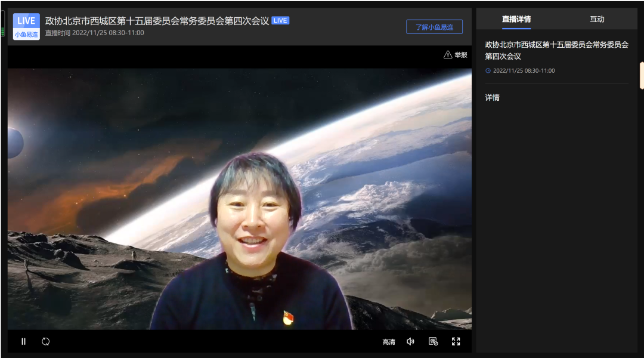This screenshot has height=358, width=644.
Task: Click the orange handle on right edge
Action: [642, 75]
